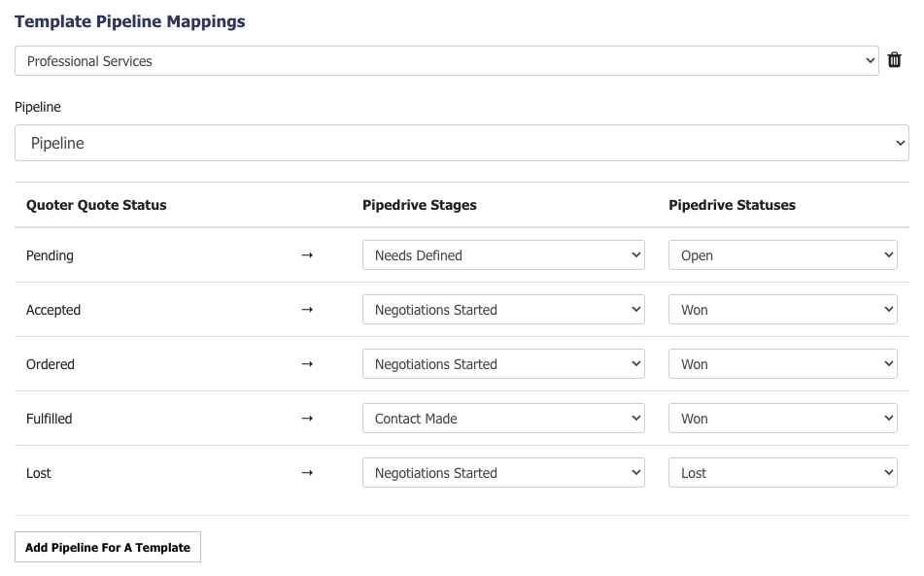
Task: Click the Pipedrive Stages column header
Action: pyautogui.click(x=420, y=205)
